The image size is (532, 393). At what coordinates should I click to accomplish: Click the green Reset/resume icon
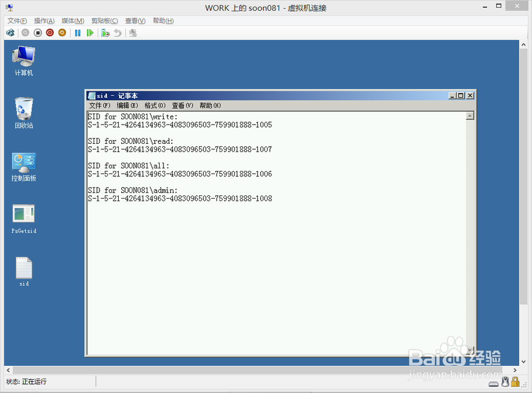tap(90, 33)
